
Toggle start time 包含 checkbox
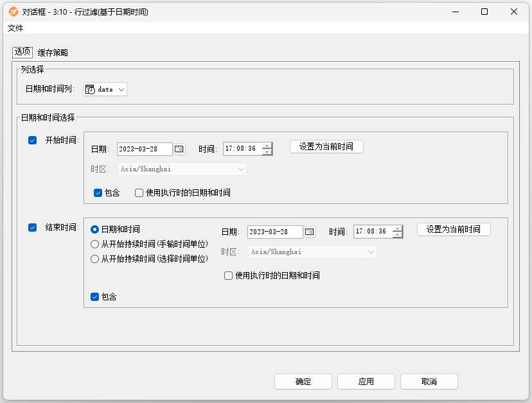pos(98,193)
